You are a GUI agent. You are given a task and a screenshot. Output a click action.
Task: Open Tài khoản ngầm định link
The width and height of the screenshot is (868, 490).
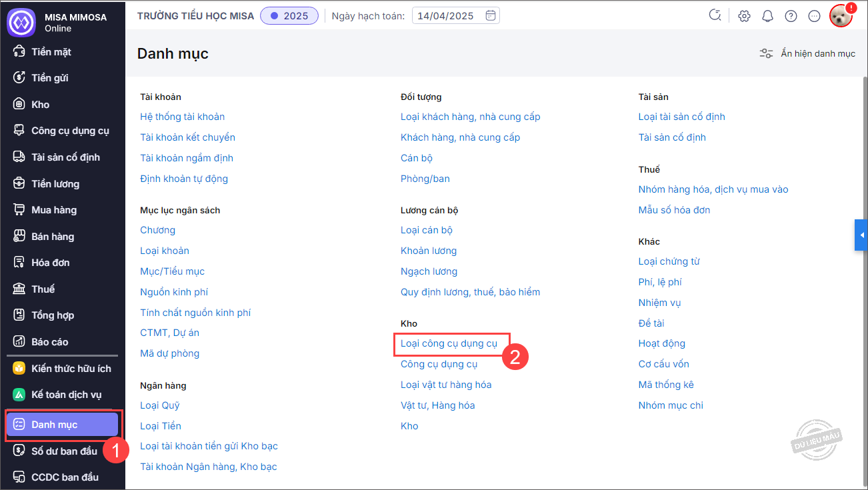coord(187,158)
